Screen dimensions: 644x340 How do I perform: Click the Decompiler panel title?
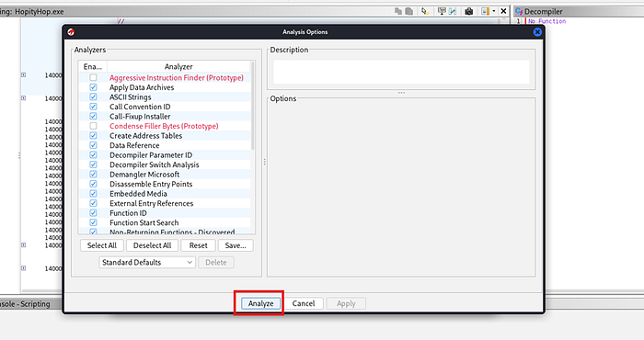(x=544, y=11)
